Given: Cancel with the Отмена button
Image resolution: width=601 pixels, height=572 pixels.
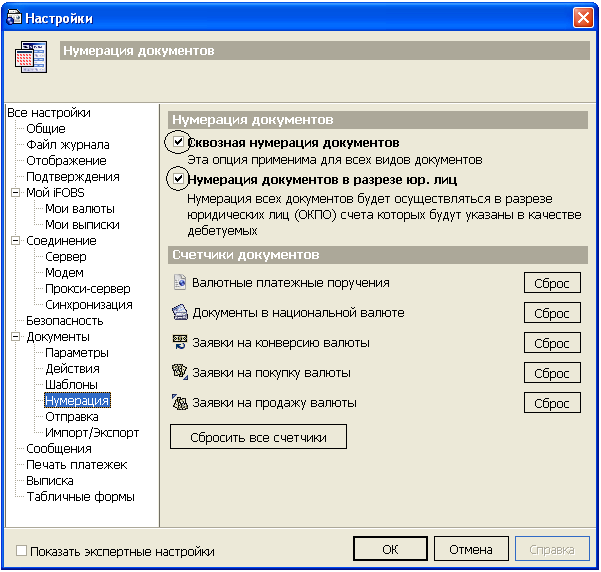Looking at the screenshot, I should 471,549.
